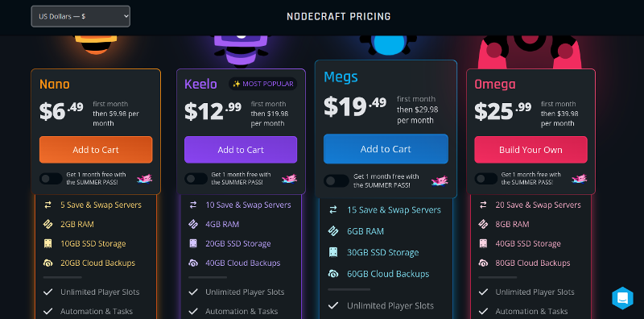Toggle the Summer Pass switch on Omega plan
This screenshot has width=644, height=319.
[x=486, y=178]
